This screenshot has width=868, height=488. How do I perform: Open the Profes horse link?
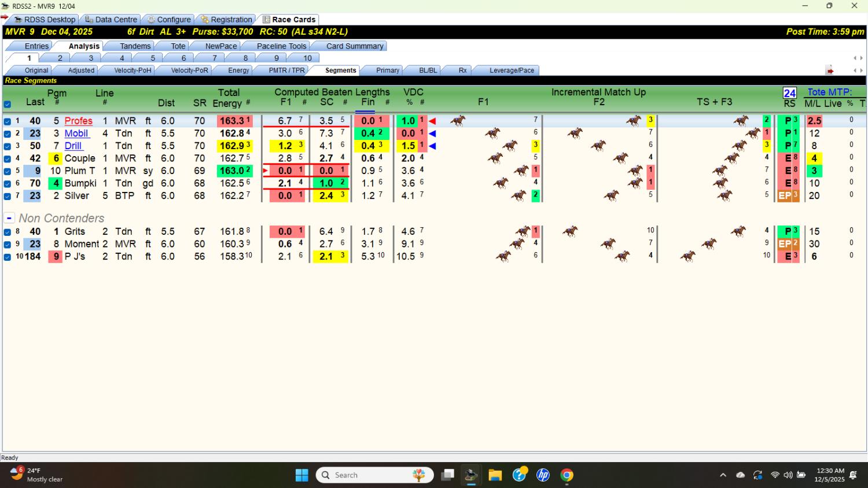pyautogui.click(x=79, y=121)
